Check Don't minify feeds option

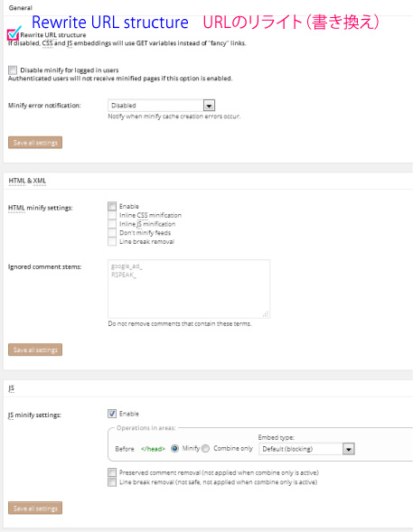(x=112, y=233)
